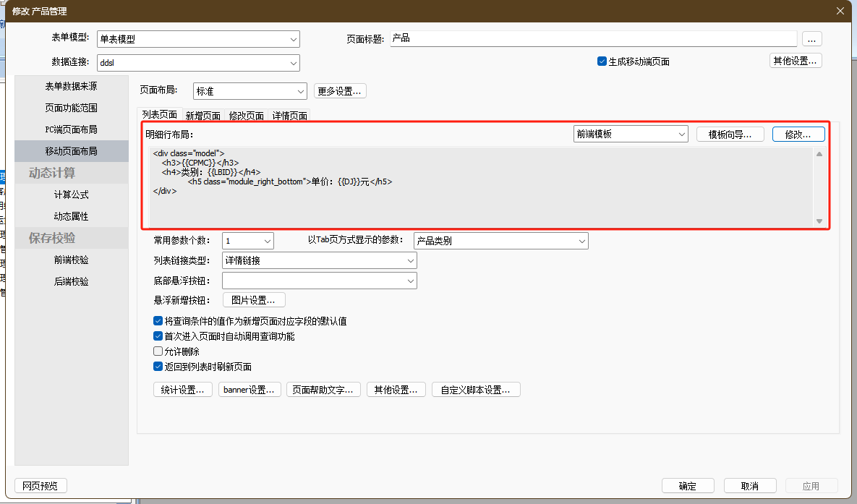This screenshot has width=857, height=504.
Task: Click into the 页面标题 text field
Action: coord(592,38)
